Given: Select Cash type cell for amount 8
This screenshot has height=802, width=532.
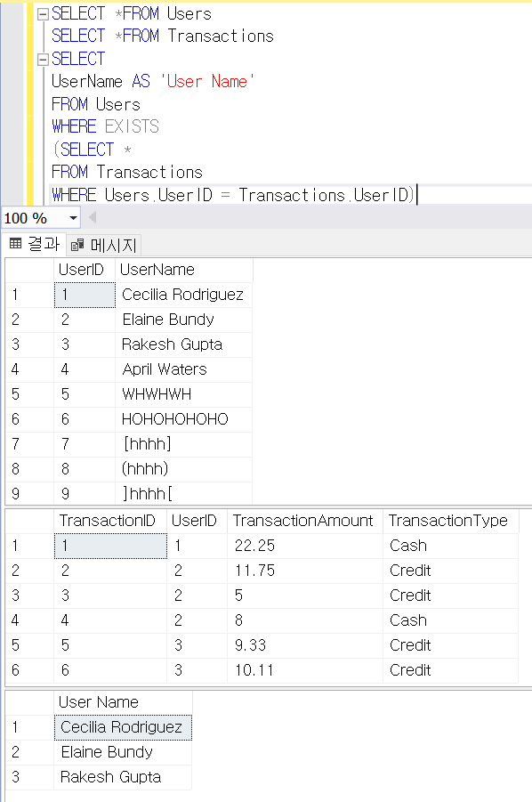Looking at the screenshot, I should pos(451,620).
